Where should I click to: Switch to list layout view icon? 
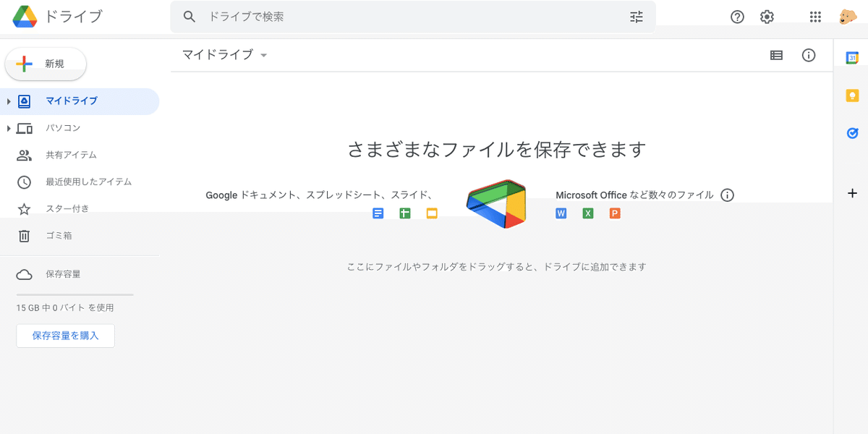coord(776,55)
